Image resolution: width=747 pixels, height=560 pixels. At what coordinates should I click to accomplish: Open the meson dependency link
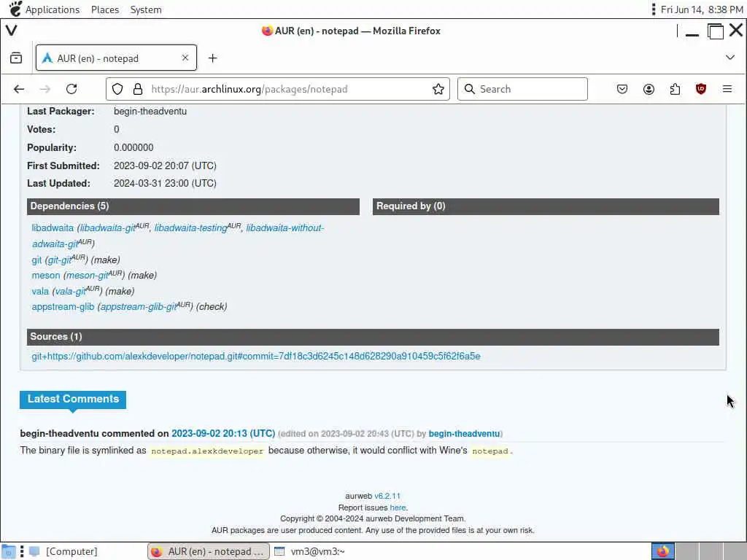[46, 275]
